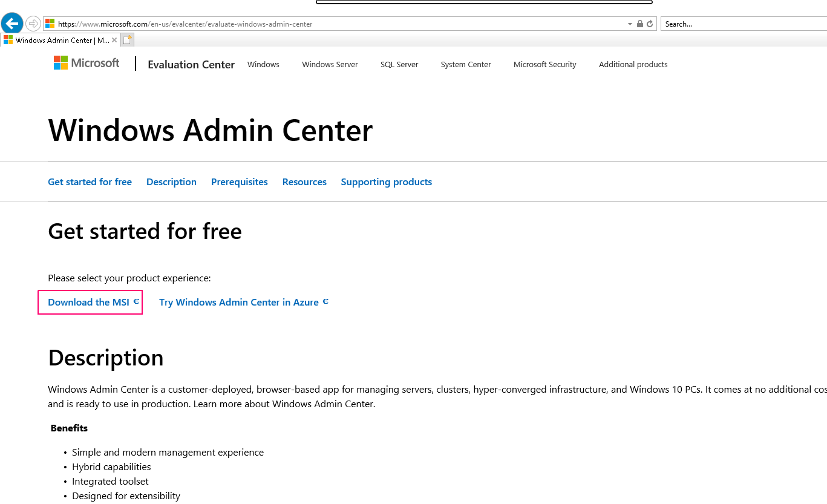Click the Microsoft favicon in address bar
This screenshot has width=827, height=504.
[50, 24]
